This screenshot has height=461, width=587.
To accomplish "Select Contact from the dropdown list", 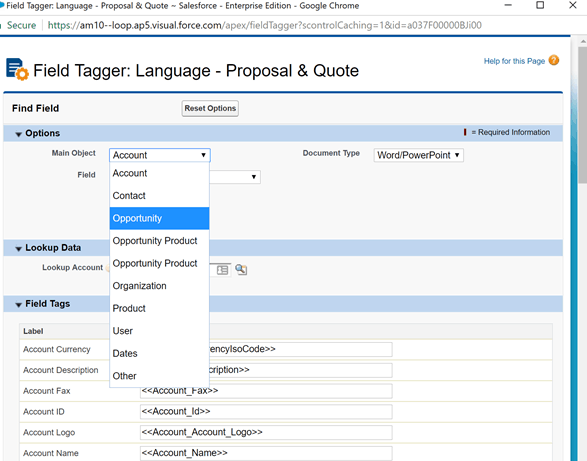I will (x=159, y=196).
